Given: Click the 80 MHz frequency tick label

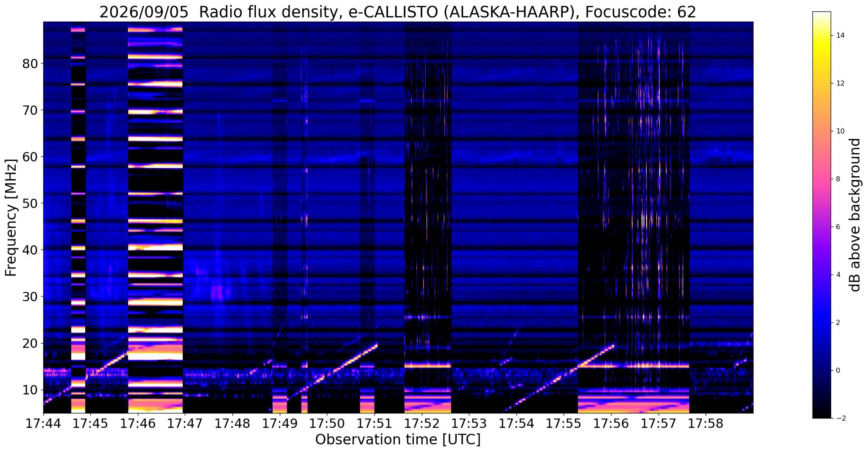Looking at the screenshot, I should [30, 64].
